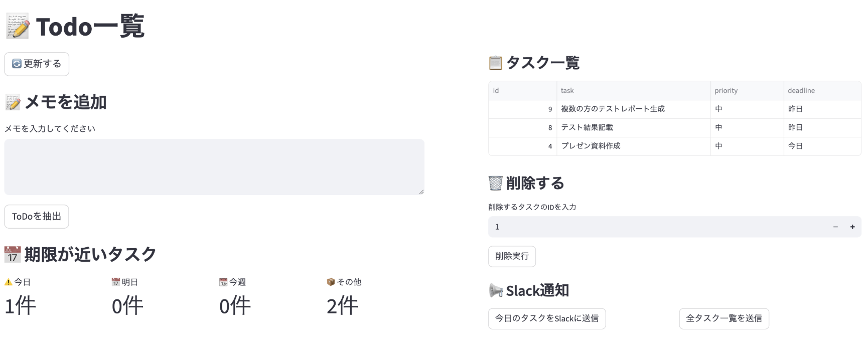
Task: Click the calendar icon beside 期限が近いタスク
Action: [x=13, y=255]
